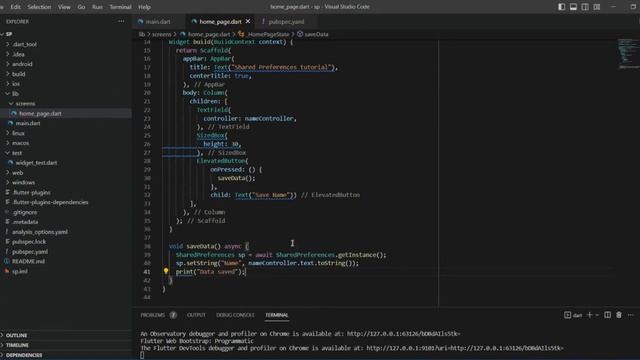Click screens breadcrumb segment
The height and width of the screenshot is (360, 640).
pyautogui.click(x=162, y=34)
